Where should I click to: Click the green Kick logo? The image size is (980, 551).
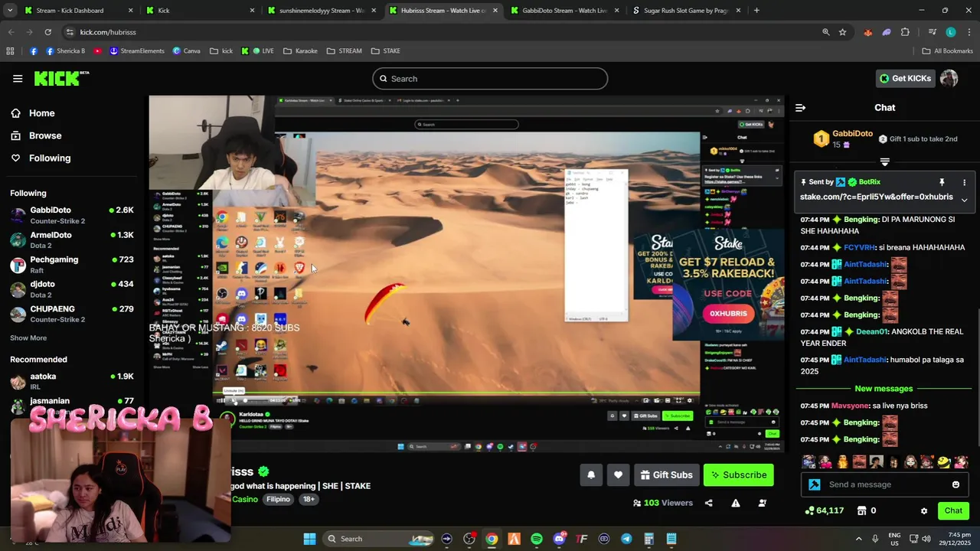click(x=61, y=78)
